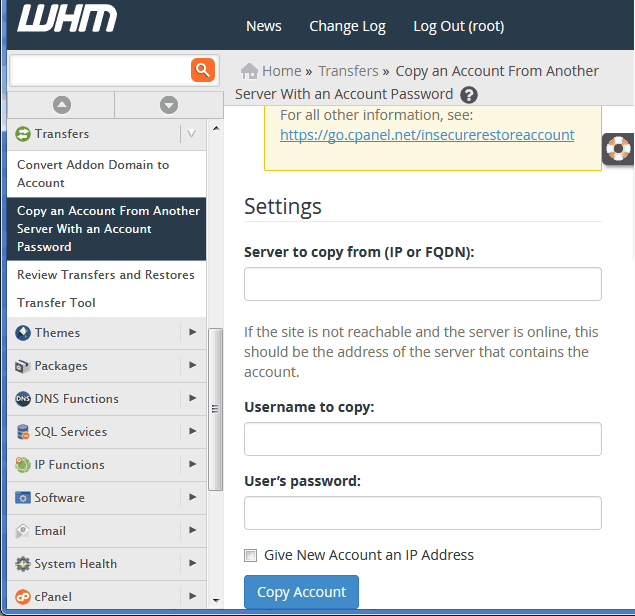The height and width of the screenshot is (616, 635).
Task: Expand the IP Functions section arrow
Action: tap(193, 464)
